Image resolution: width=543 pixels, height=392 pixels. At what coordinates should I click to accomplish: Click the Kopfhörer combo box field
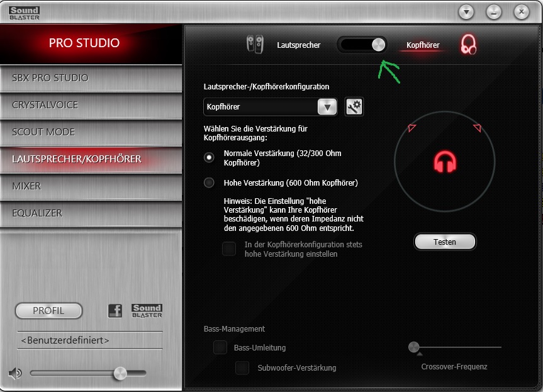(270, 107)
